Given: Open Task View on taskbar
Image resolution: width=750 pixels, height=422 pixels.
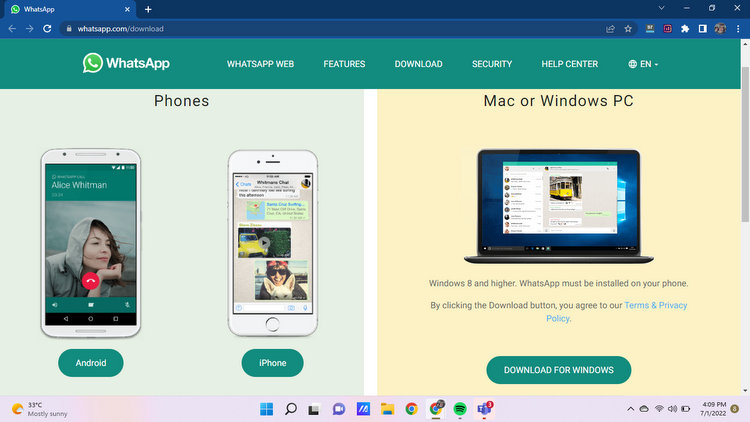Looking at the screenshot, I should 314,409.
